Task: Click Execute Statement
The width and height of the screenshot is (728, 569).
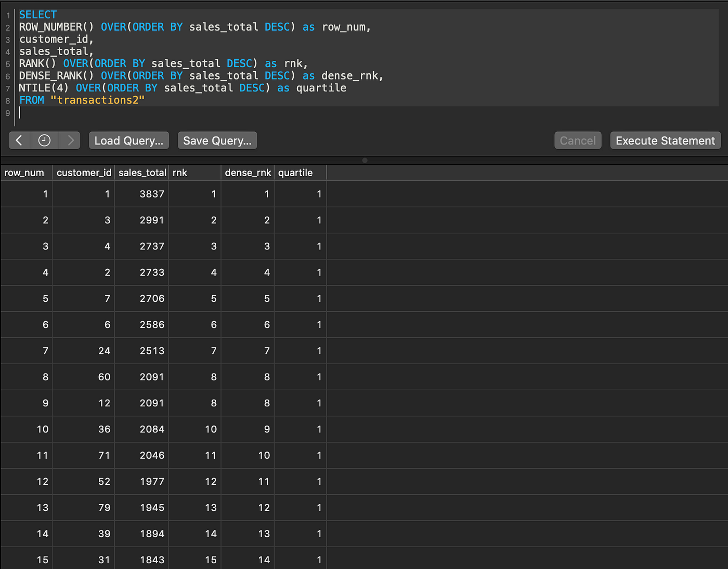Action: pyautogui.click(x=665, y=140)
